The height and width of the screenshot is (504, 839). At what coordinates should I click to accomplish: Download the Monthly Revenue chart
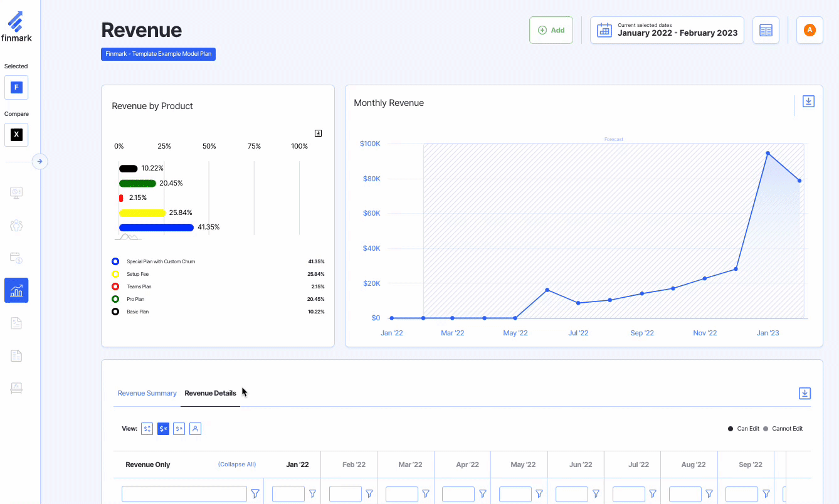(x=808, y=102)
